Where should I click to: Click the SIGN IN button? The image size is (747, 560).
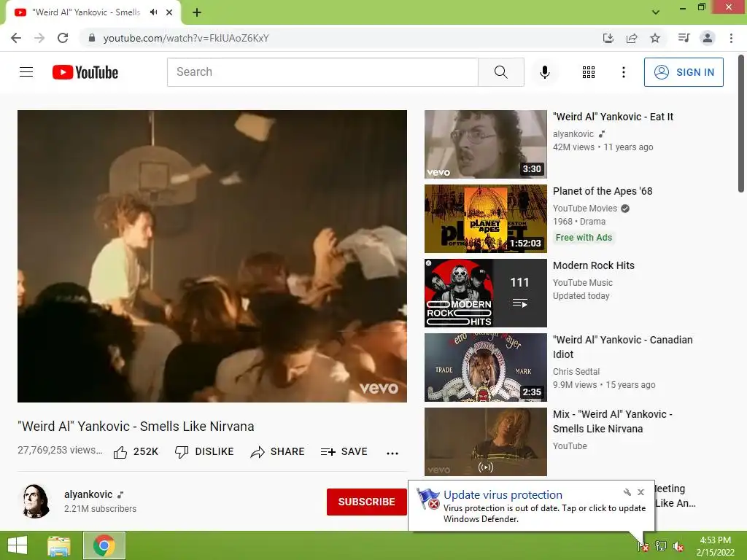(x=684, y=72)
